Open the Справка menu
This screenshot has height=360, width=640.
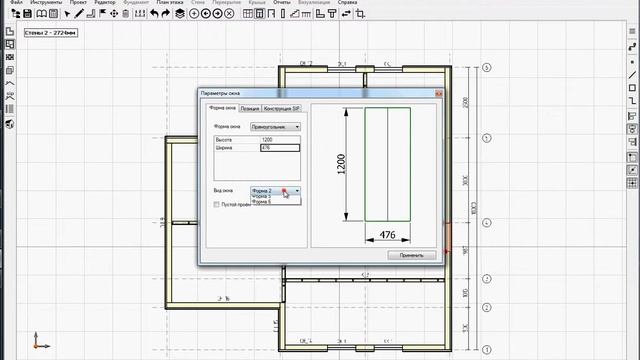click(347, 2)
